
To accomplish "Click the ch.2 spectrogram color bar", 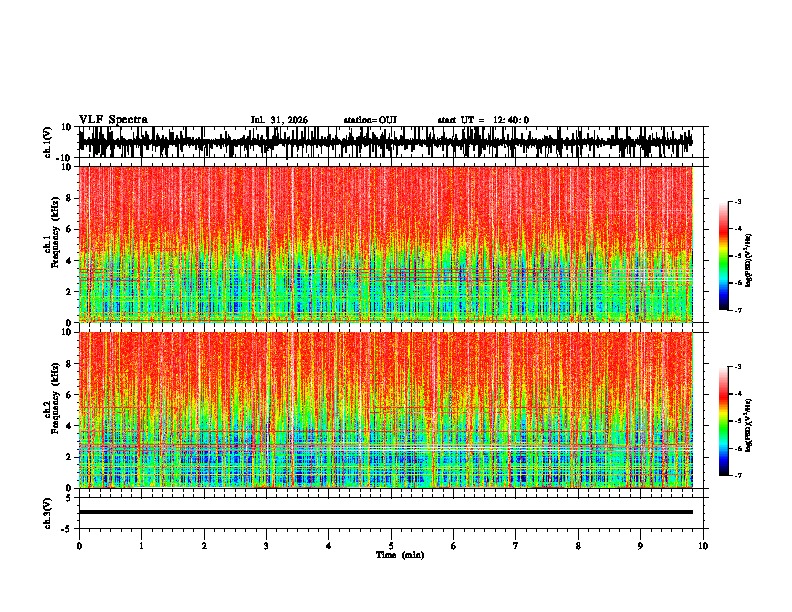I will (x=724, y=421).
